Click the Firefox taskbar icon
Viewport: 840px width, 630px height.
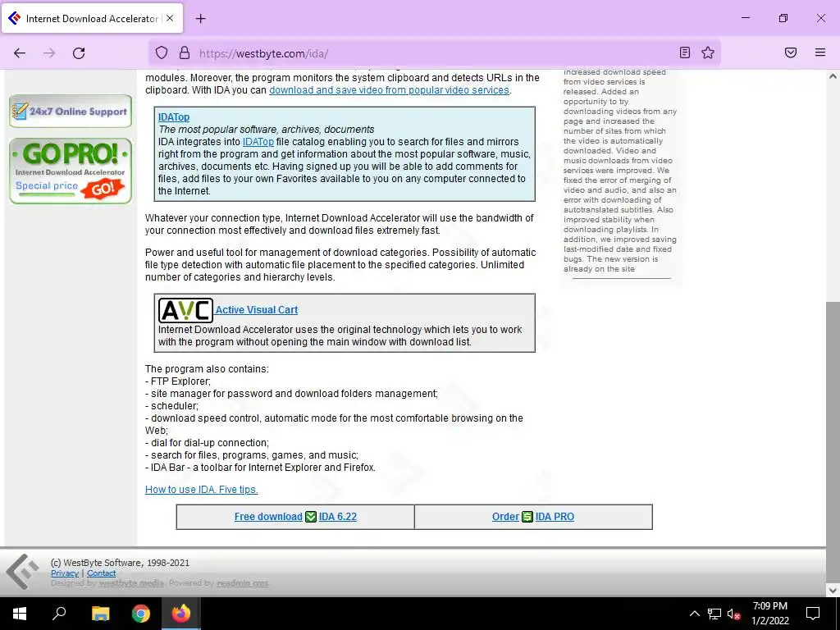tap(181, 614)
